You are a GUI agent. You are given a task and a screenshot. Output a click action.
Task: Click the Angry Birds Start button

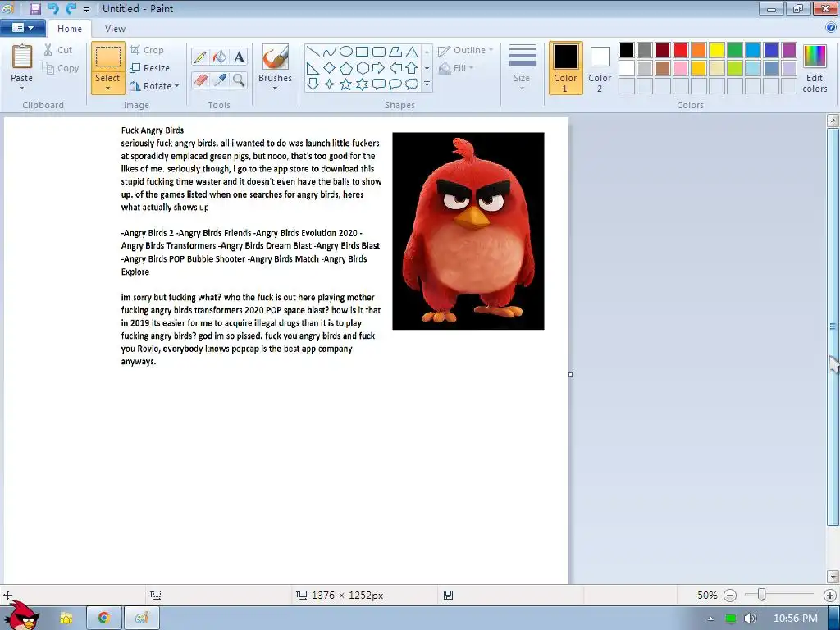click(21, 615)
